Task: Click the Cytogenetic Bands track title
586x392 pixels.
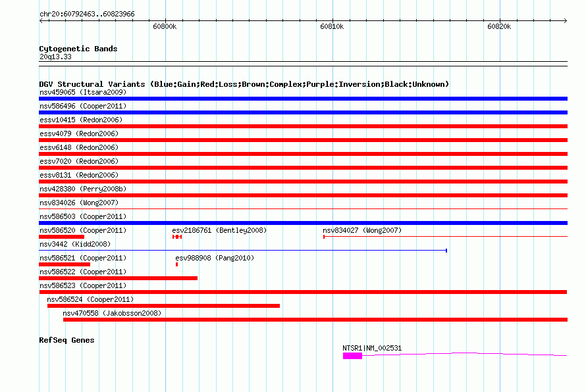Action: (x=78, y=49)
